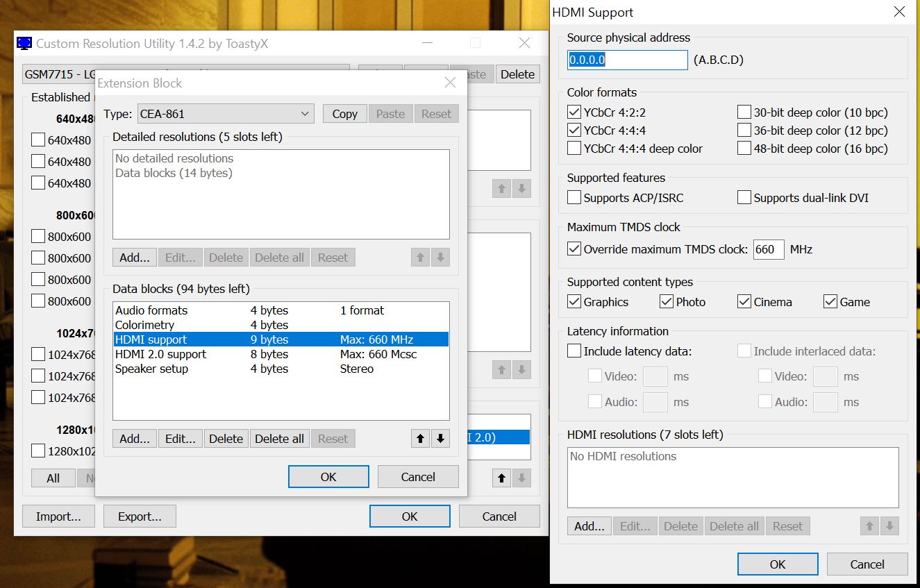The height and width of the screenshot is (588, 920).
Task: Click the 660 MHz TMDS clock field
Action: pos(768,249)
